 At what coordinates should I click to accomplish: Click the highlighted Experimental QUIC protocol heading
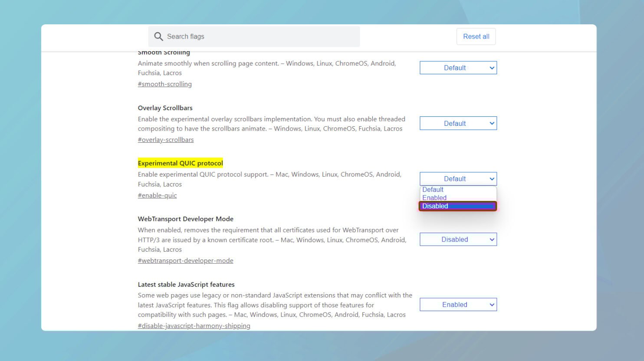point(180,163)
